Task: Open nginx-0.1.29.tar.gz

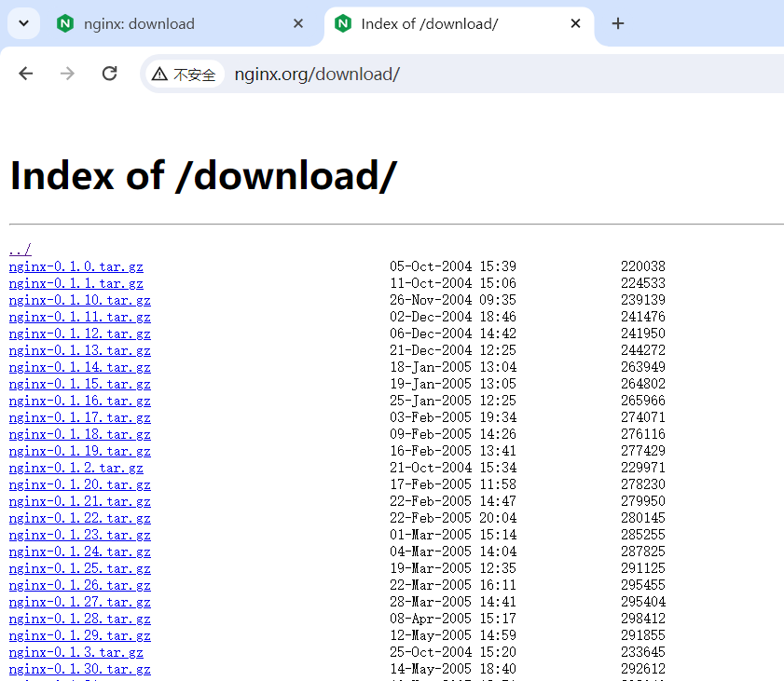Action: point(80,635)
